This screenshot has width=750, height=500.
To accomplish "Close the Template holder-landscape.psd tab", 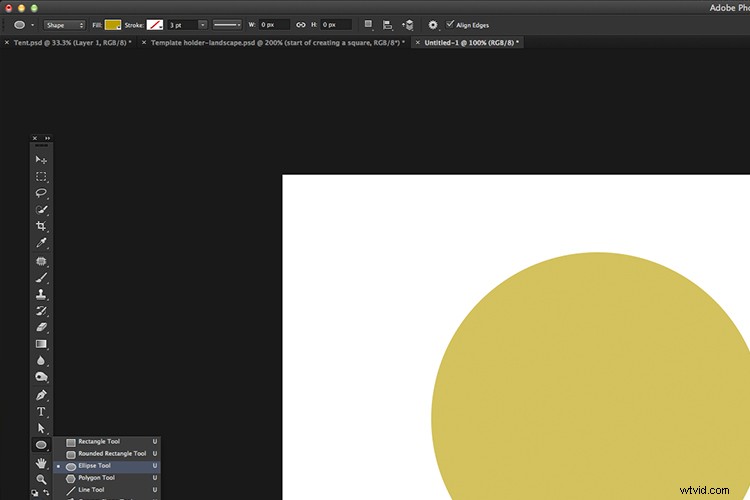I will [x=143, y=43].
